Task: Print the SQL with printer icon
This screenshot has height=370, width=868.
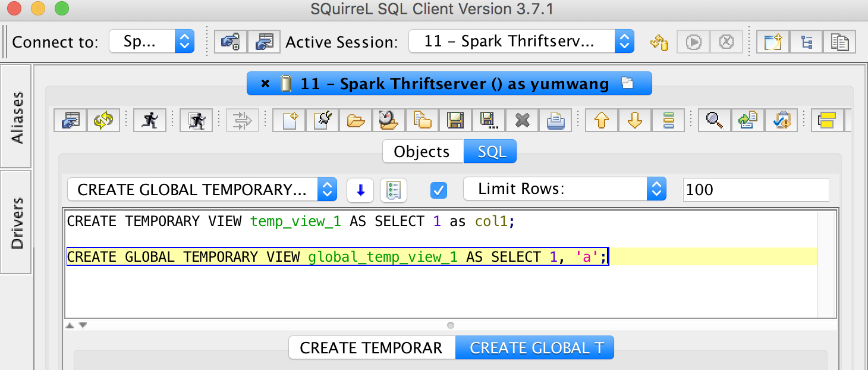Action: coord(555,120)
